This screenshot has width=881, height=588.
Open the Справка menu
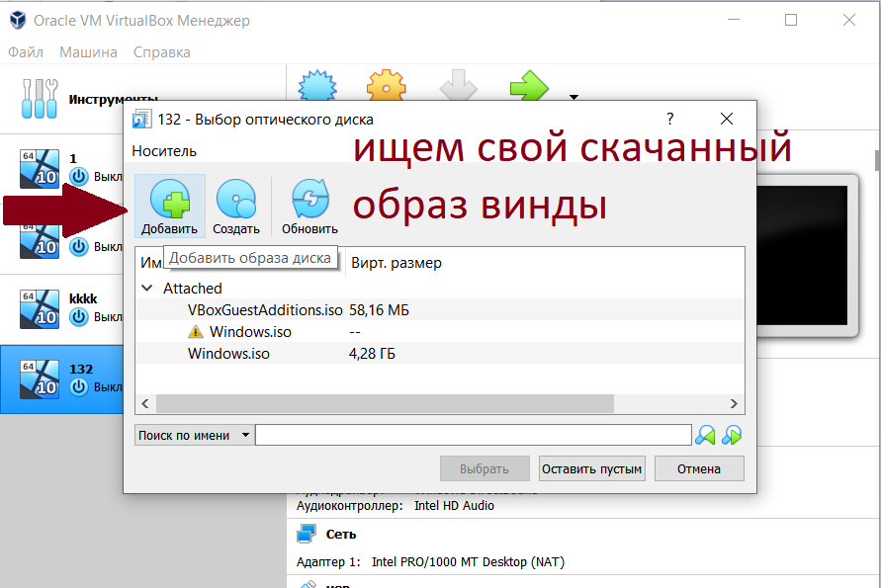click(x=161, y=51)
